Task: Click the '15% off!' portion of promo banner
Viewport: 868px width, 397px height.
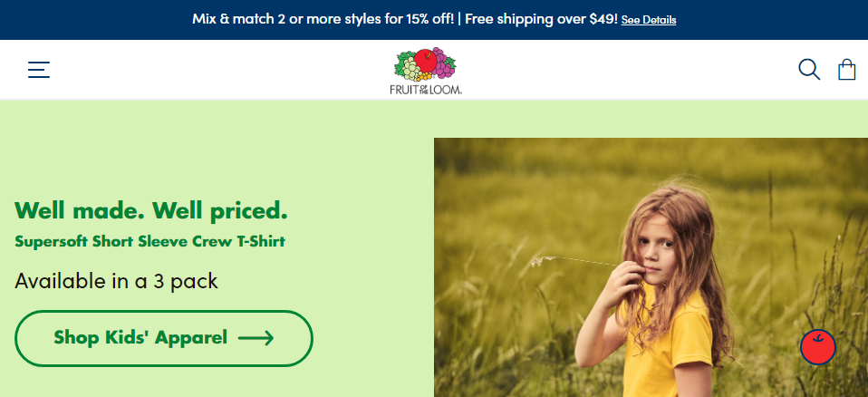Action: (x=429, y=19)
